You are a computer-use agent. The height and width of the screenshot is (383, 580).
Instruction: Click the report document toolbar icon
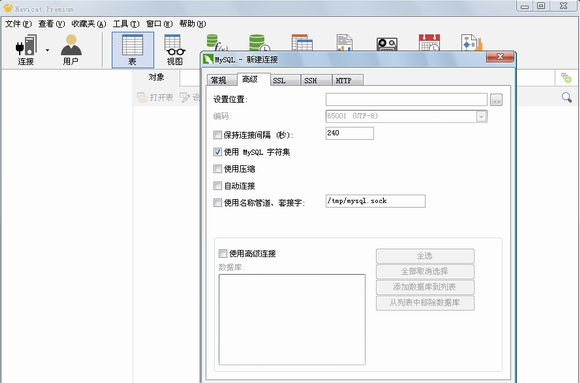[x=344, y=43]
